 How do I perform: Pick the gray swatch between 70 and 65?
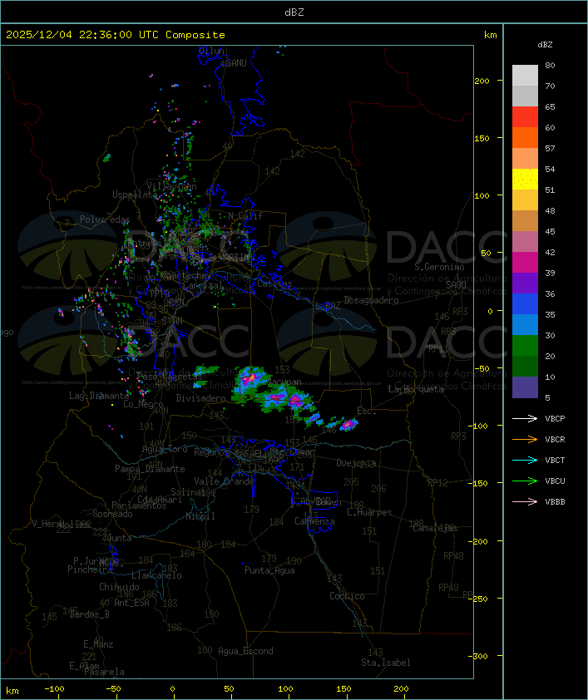525,96
